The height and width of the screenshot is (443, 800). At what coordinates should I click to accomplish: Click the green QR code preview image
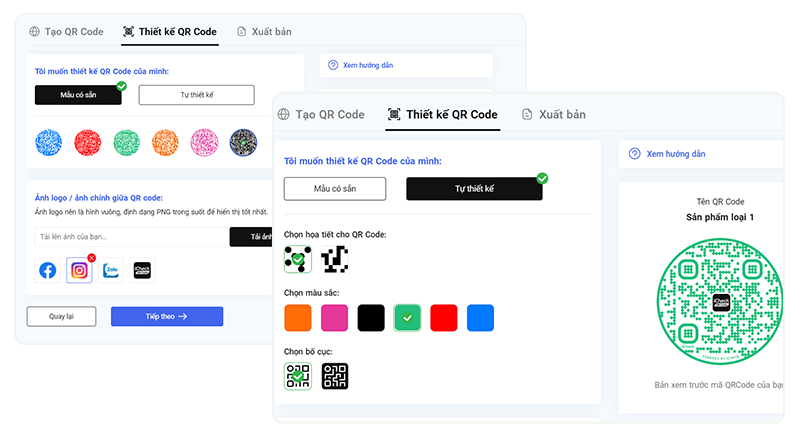(720, 302)
